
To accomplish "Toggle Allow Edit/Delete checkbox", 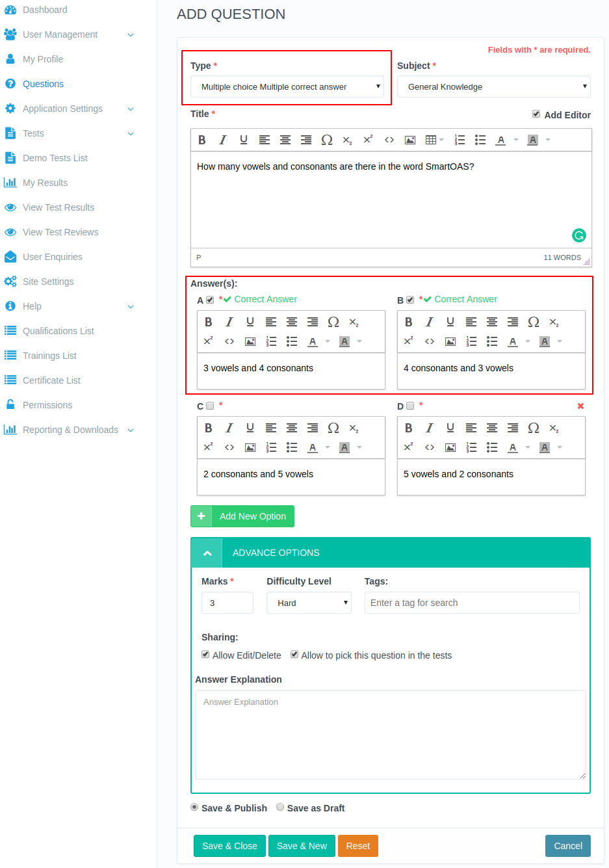I will 205,654.
